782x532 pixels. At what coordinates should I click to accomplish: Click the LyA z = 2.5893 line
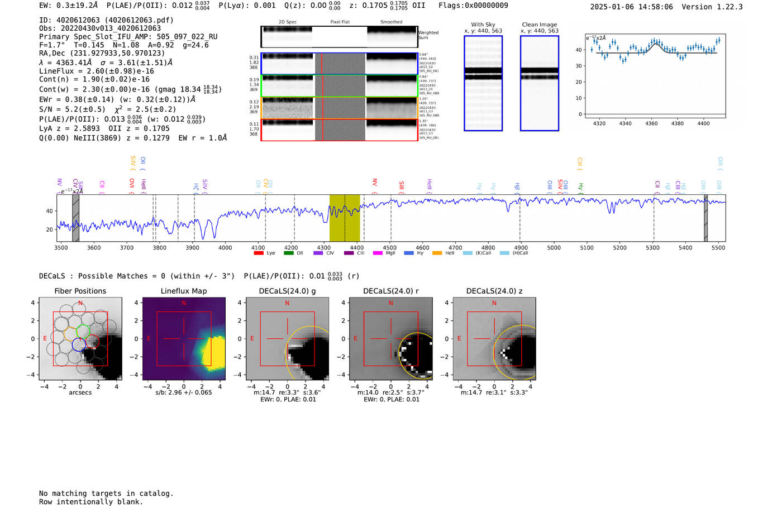coord(104,128)
